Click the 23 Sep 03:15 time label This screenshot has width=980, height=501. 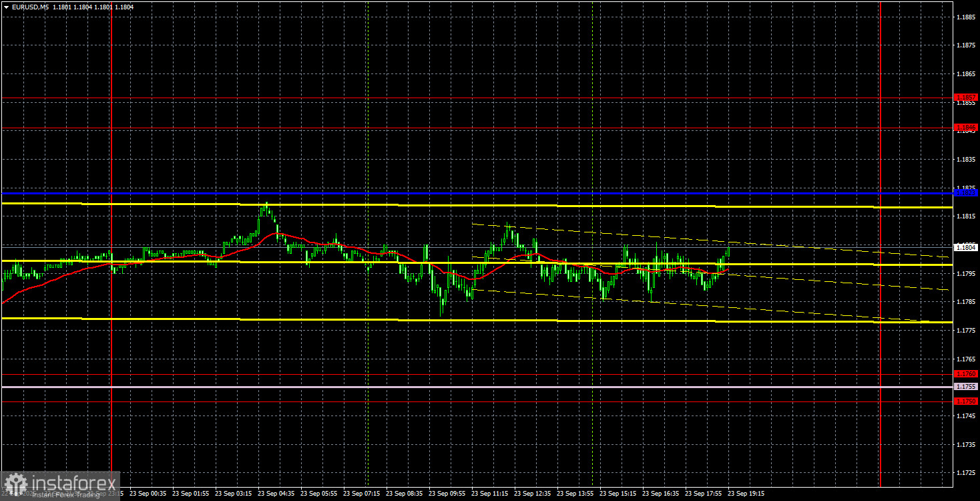[x=234, y=494]
